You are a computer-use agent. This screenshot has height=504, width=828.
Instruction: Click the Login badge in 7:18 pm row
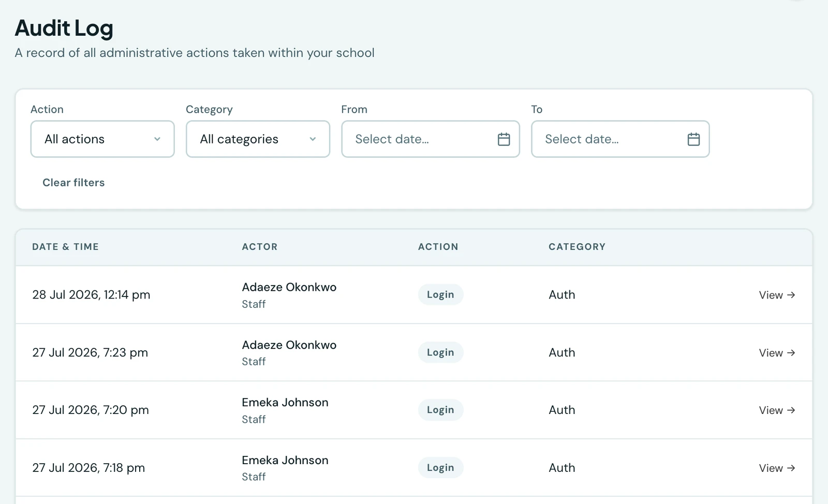click(440, 468)
